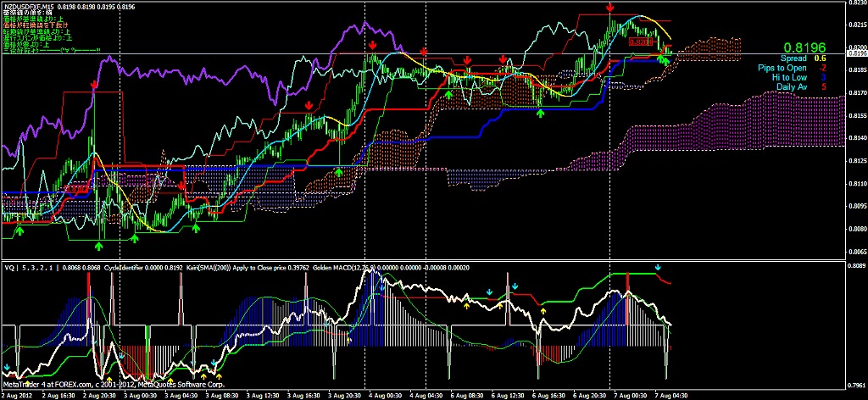Click the 0.8230 label on the price axis
Viewport: 868px width, 400px height.
856,3
